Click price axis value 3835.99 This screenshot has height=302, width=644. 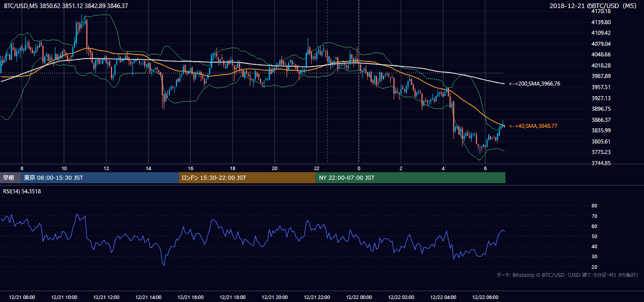point(601,130)
